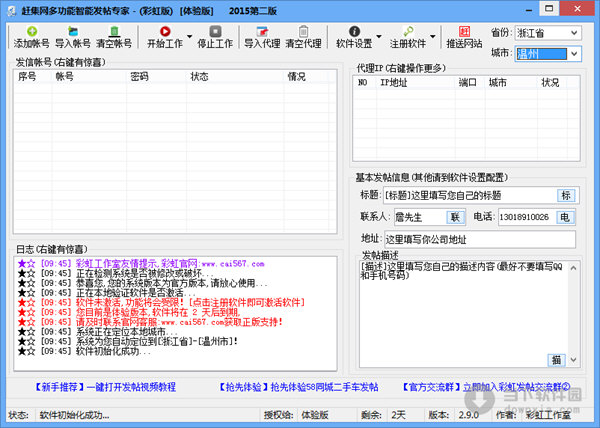Select log line 系统为您自动定位到[浙江省]

127,341
